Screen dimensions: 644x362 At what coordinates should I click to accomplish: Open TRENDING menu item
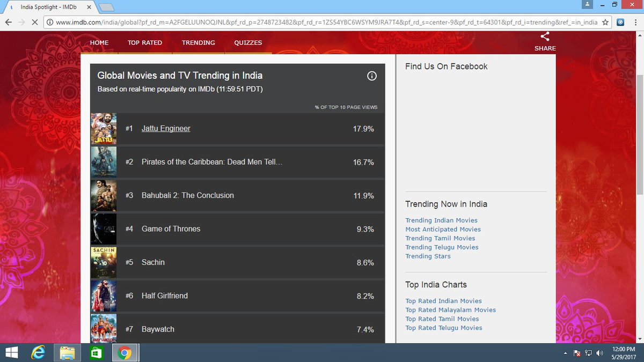199,42
